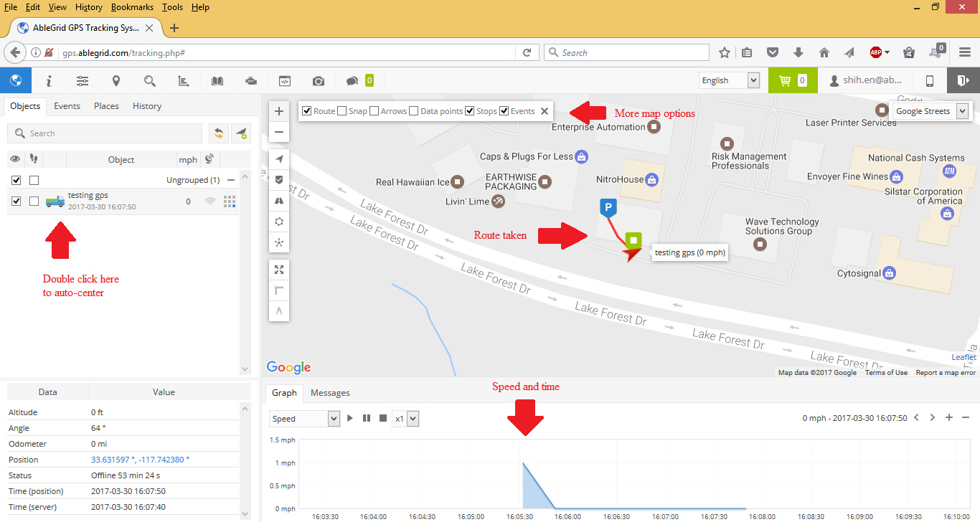Open the user account shih.en link
980x522 pixels.
tap(867, 80)
